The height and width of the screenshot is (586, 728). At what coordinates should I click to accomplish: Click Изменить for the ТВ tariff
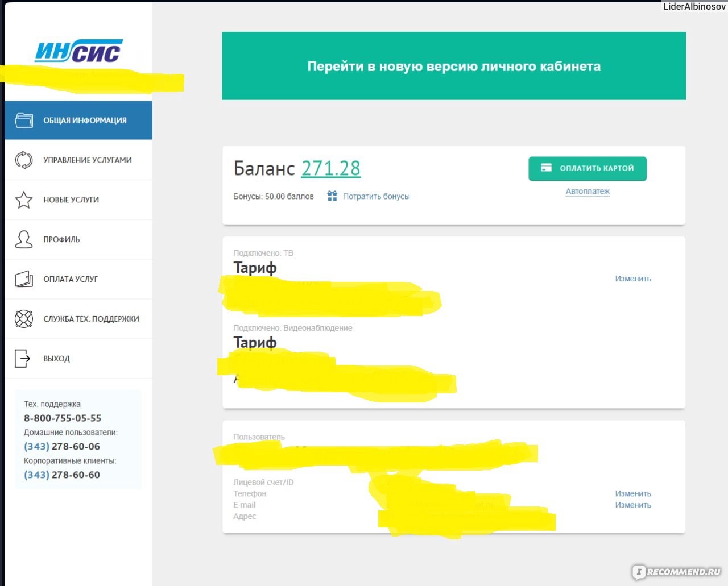633,279
